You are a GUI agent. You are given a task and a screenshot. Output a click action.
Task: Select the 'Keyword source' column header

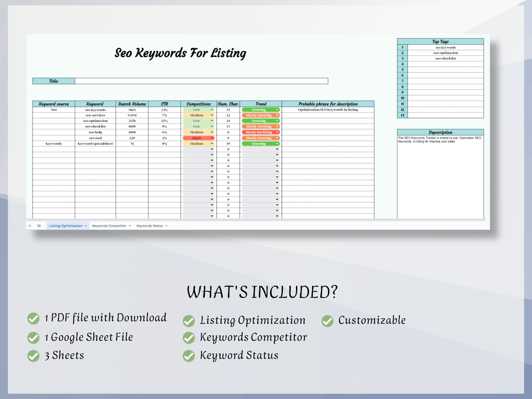(54, 104)
